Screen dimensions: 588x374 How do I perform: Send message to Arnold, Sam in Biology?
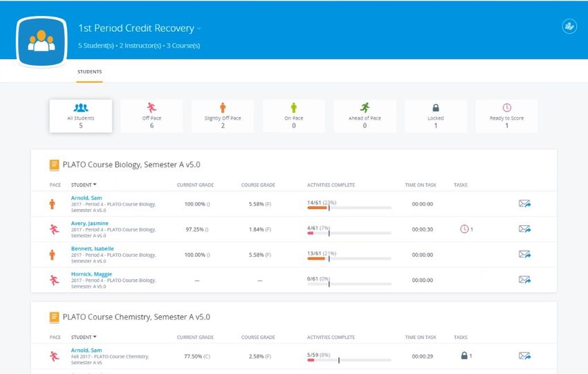(524, 204)
